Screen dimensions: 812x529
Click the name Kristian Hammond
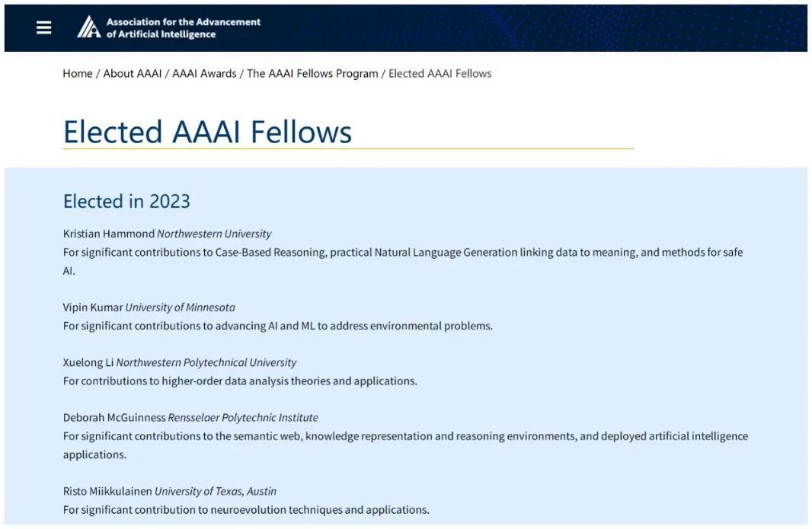pos(108,234)
